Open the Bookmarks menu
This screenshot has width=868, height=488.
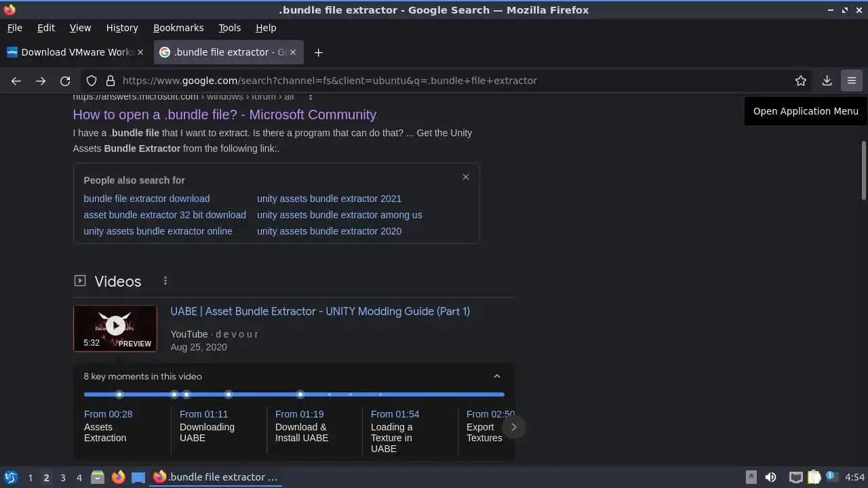[178, 28]
